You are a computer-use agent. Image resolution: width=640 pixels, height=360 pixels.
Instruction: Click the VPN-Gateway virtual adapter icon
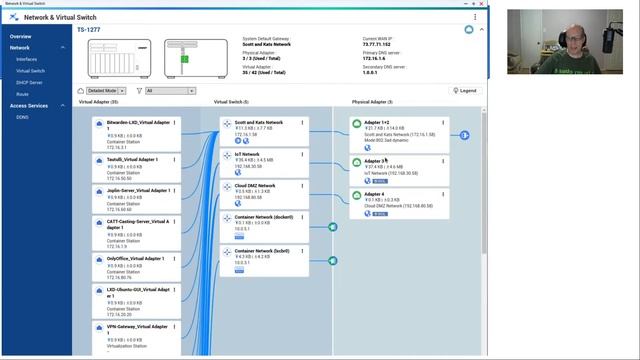(99, 328)
